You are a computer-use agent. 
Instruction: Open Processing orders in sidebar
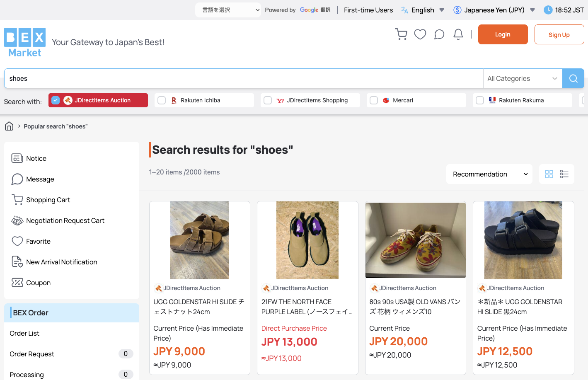pyautogui.click(x=27, y=375)
